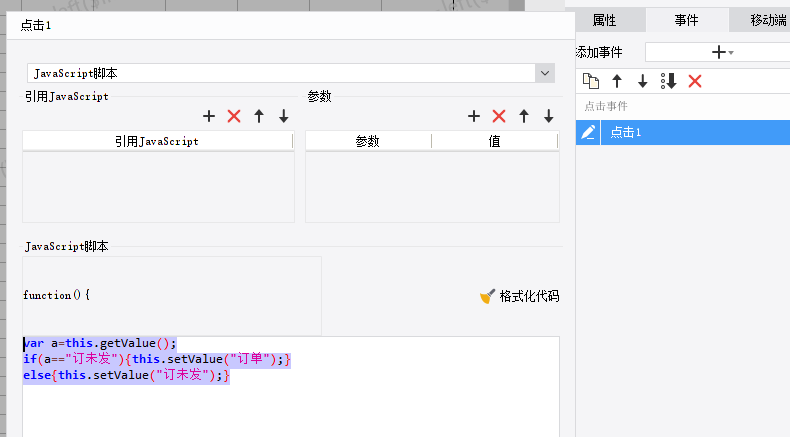790x437 pixels.
Task: Delete selected referenced JavaScript entry
Action: pos(234,116)
